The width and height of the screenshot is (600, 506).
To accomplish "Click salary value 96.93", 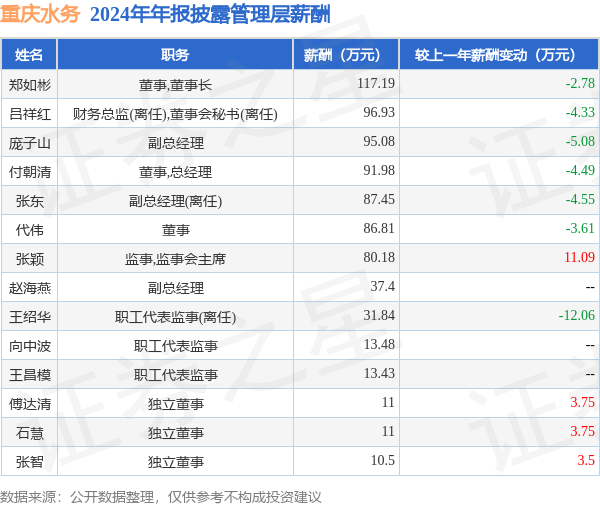I will tap(379, 112).
